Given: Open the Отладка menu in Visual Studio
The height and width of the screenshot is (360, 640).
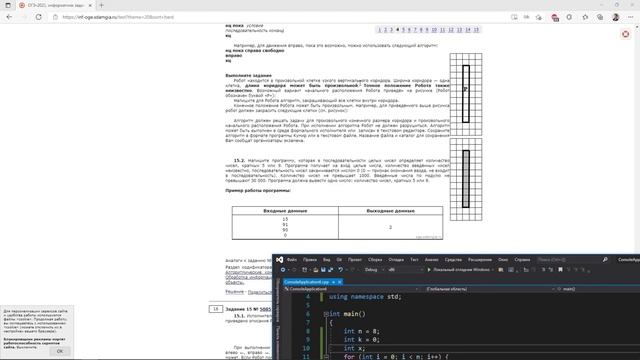Looking at the screenshot, I should [x=396, y=260].
